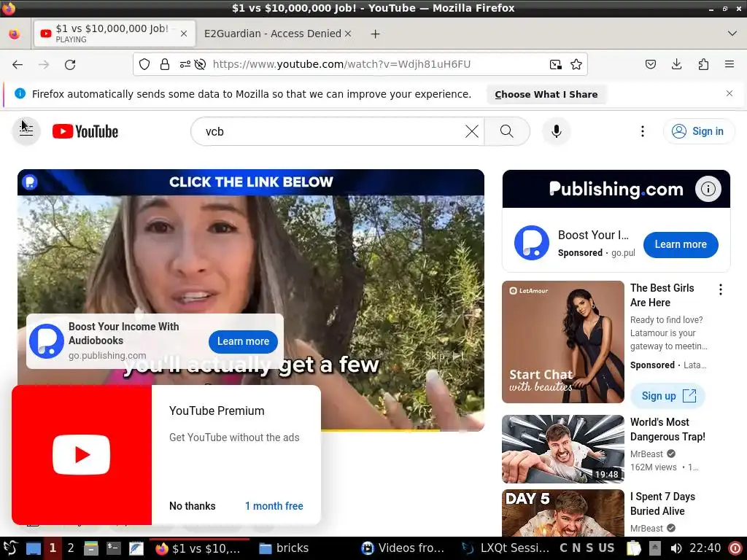Open the Firefox downloads panel
Screen dimensions: 747x560
[x=676, y=64]
